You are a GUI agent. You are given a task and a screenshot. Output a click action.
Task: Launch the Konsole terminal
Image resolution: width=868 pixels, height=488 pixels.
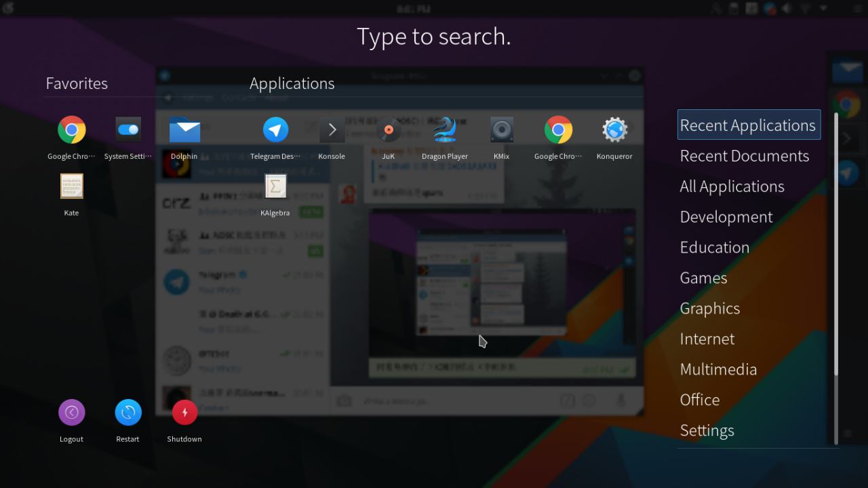point(332,130)
